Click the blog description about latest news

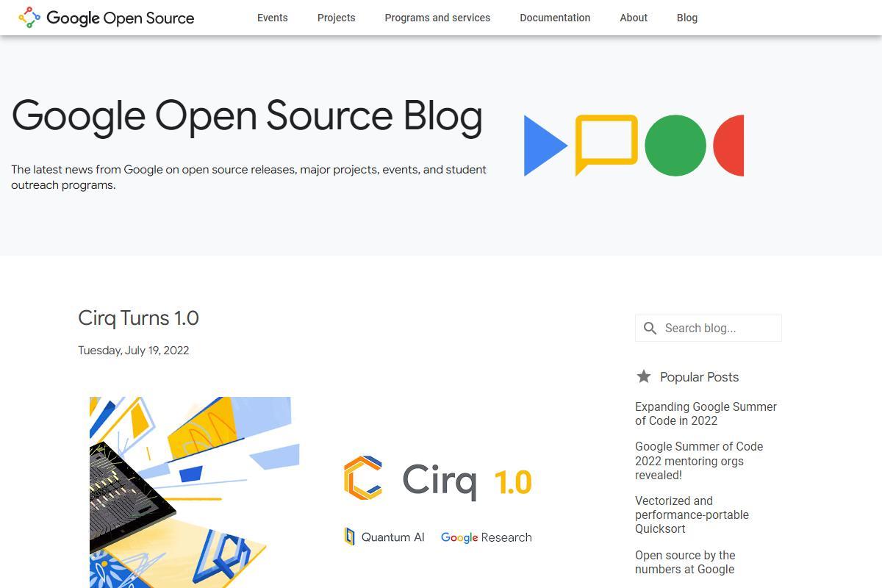pos(248,177)
